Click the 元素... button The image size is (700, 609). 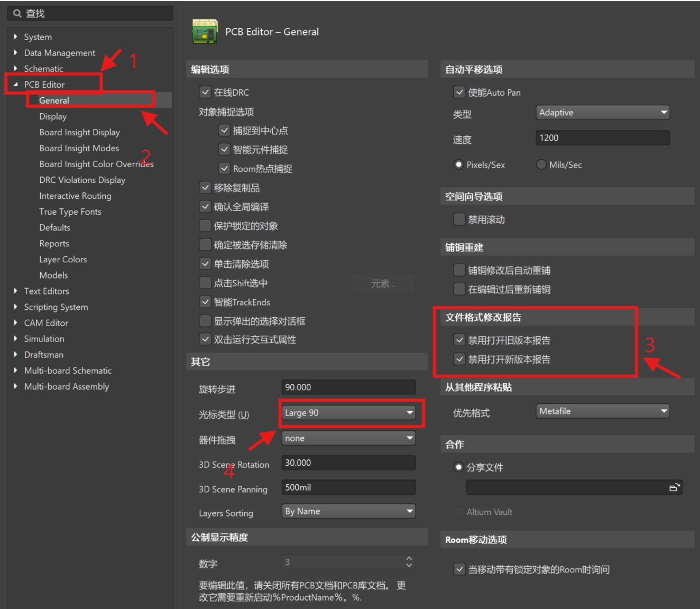(x=384, y=283)
